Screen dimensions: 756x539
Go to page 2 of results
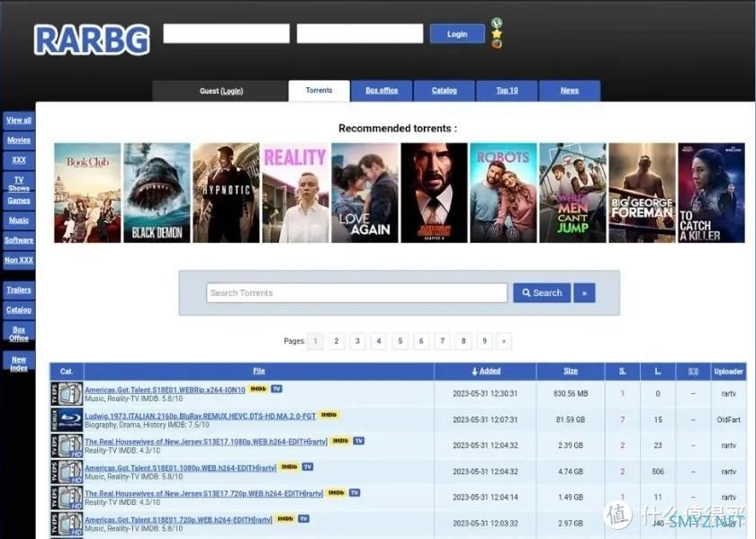[x=337, y=341]
